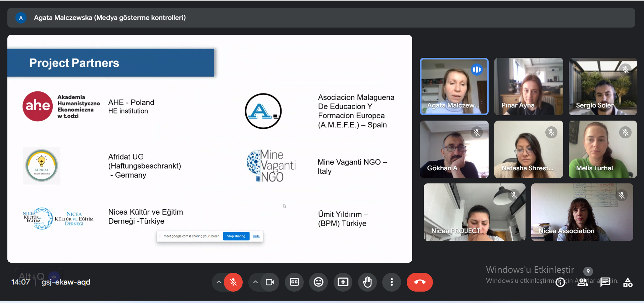The image size is (644, 303).
Task: Click the ahe Akademia Humanistyczno logo
Action: (61, 106)
